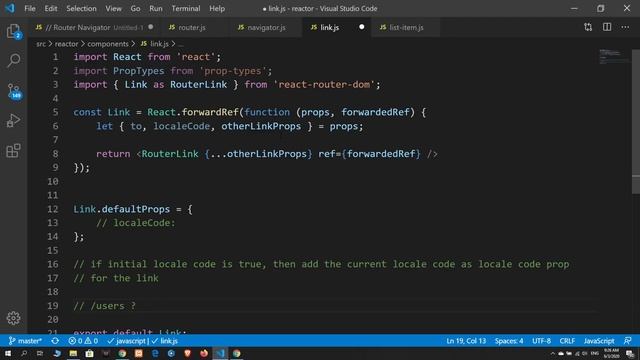This screenshot has height=360, width=640.
Task: Open Task View on the taskbar
Action: tap(40, 353)
